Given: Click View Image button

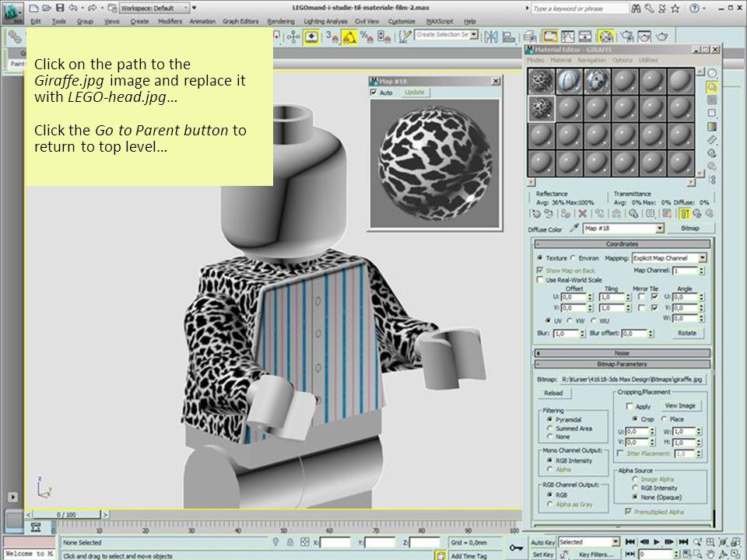Looking at the screenshot, I should [680, 406].
